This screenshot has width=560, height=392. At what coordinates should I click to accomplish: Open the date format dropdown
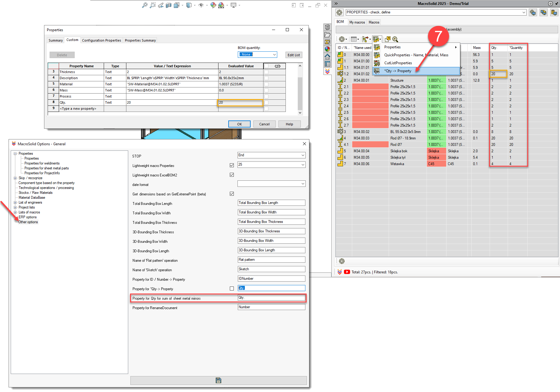click(x=271, y=184)
